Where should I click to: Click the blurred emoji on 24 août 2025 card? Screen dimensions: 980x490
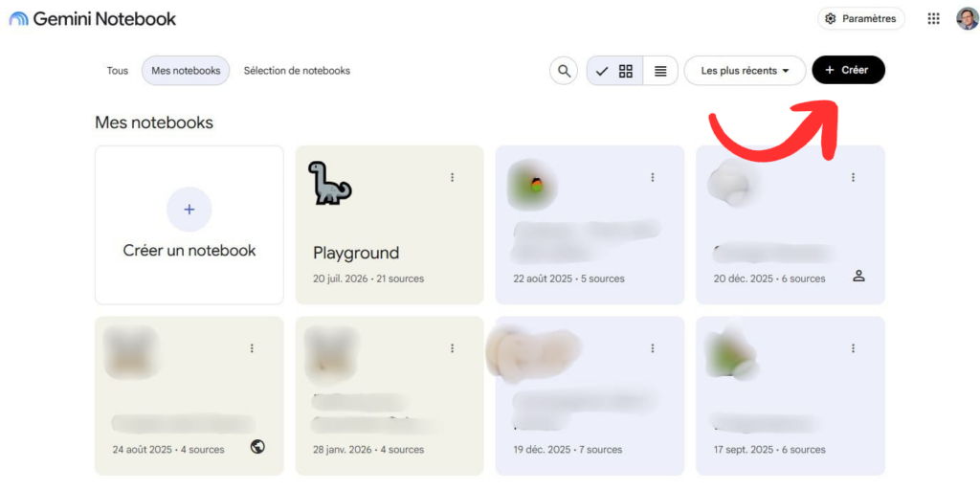(x=131, y=353)
